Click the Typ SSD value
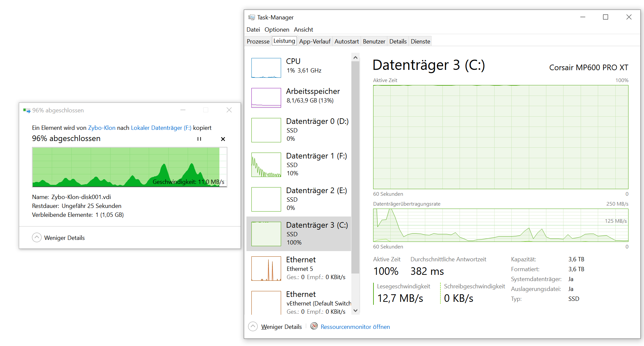Screen dimensions: 644x346 coord(573,299)
